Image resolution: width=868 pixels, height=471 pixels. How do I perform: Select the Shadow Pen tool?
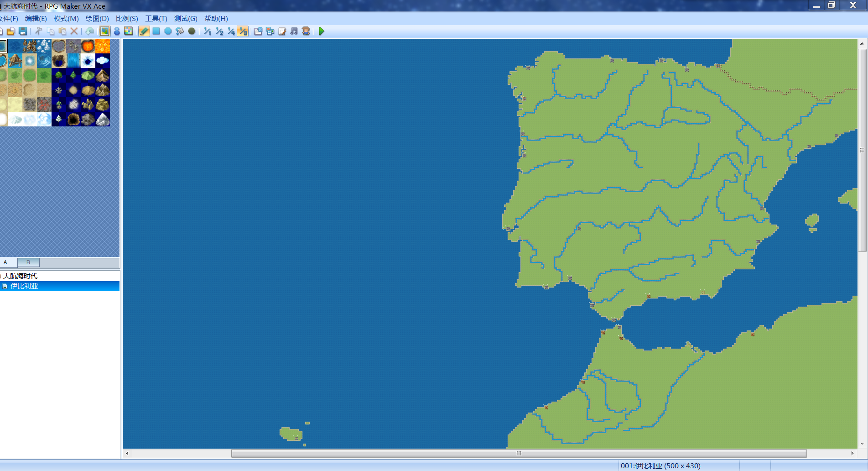pyautogui.click(x=192, y=31)
